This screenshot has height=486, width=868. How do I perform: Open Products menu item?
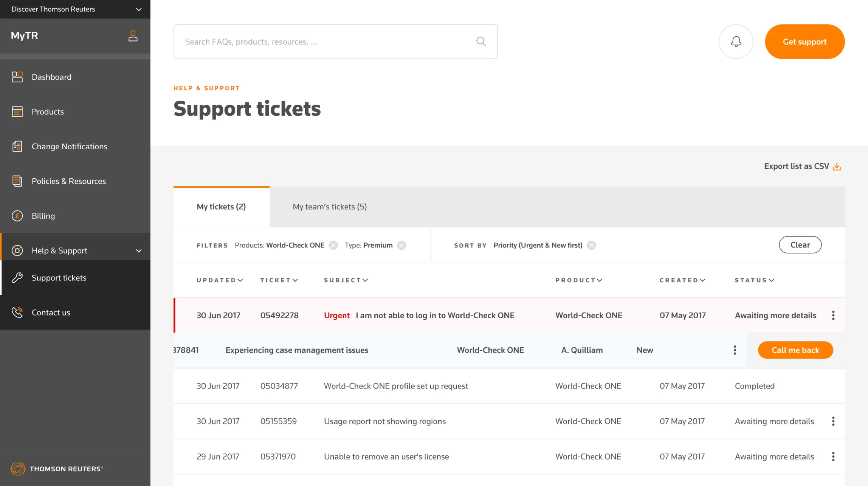click(x=75, y=111)
